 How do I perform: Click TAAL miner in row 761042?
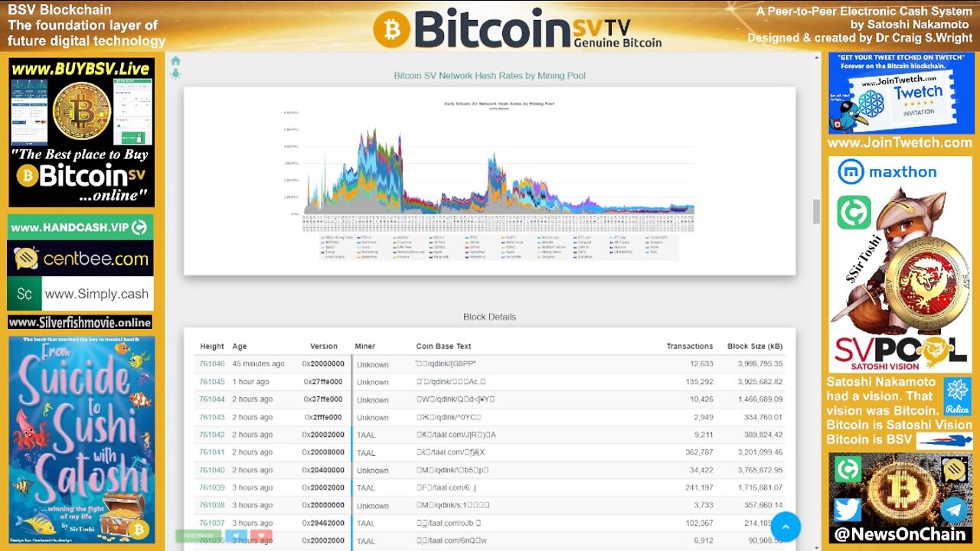point(366,435)
